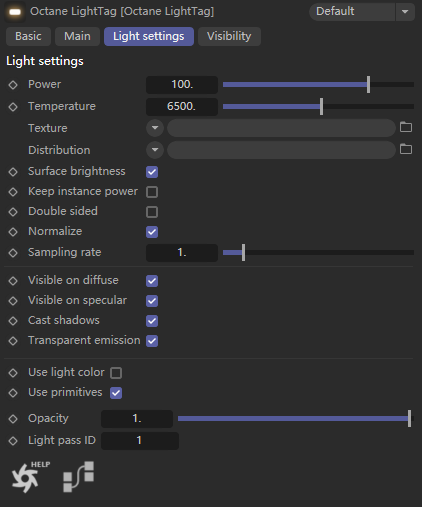The height and width of the screenshot is (507, 422).
Task: Toggle Use primitives keyframe diamond
Action: [13, 393]
